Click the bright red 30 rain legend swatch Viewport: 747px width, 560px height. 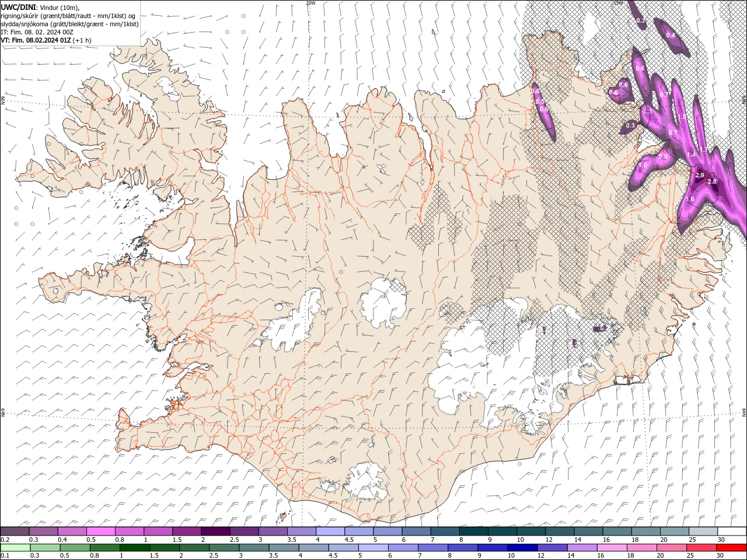[x=731, y=548]
